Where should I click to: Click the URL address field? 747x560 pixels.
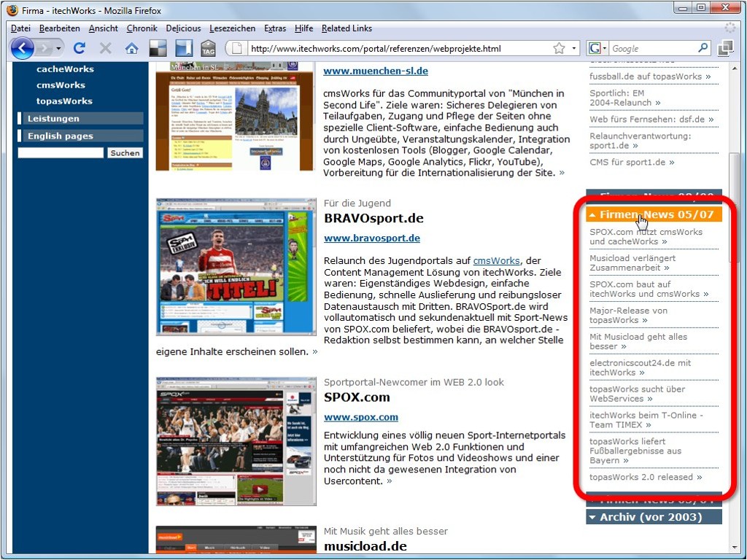click(x=399, y=49)
